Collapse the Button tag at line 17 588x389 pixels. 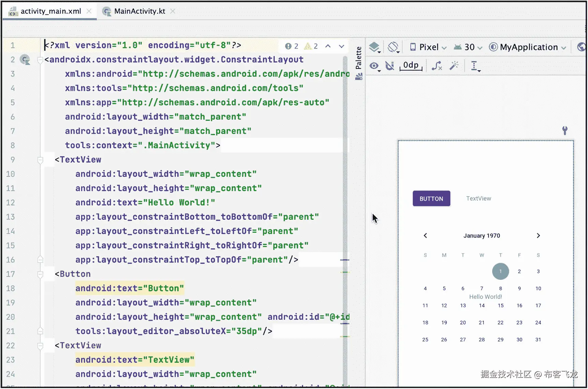coord(40,274)
